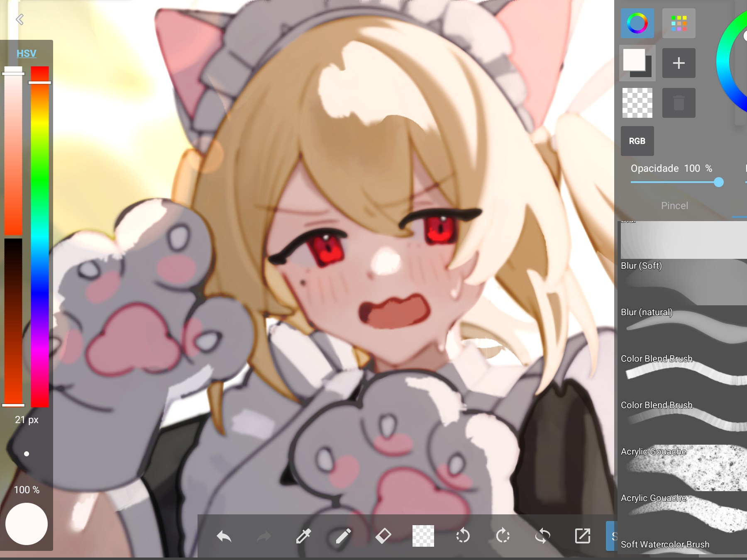Image resolution: width=747 pixels, height=560 pixels.
Task: Click the canvas flip/reset rotation icon
Action: point(542,536)
